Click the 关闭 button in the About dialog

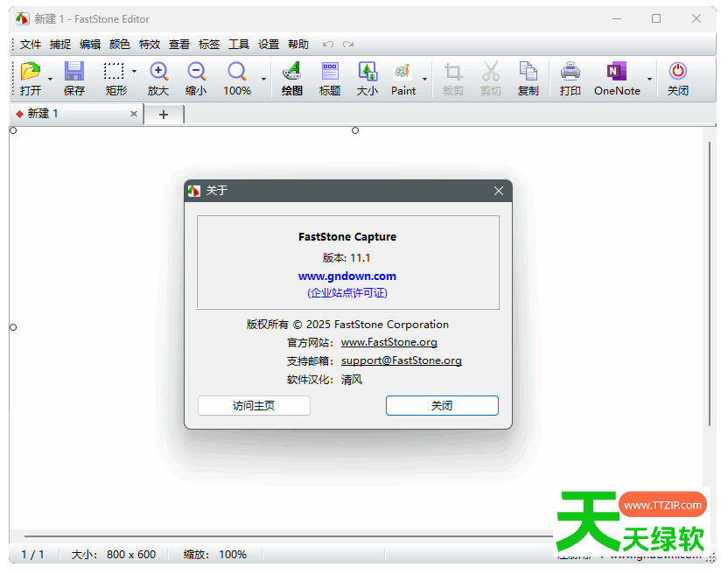tap(442, 405)
